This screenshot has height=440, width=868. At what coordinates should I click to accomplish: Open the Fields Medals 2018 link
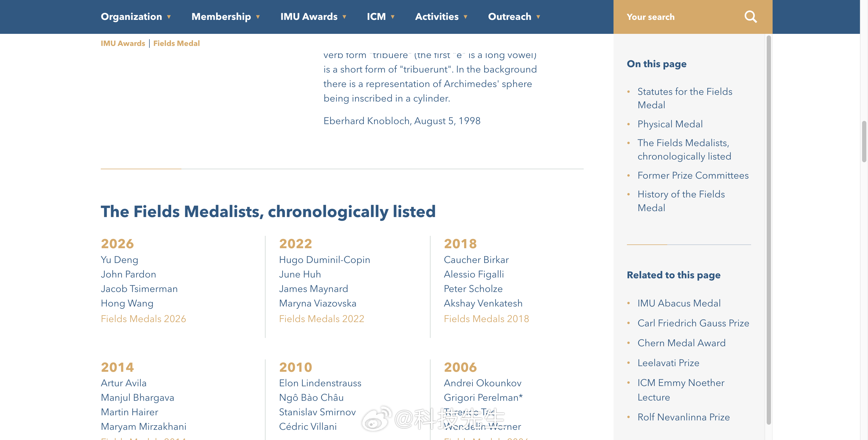point(486,319)
